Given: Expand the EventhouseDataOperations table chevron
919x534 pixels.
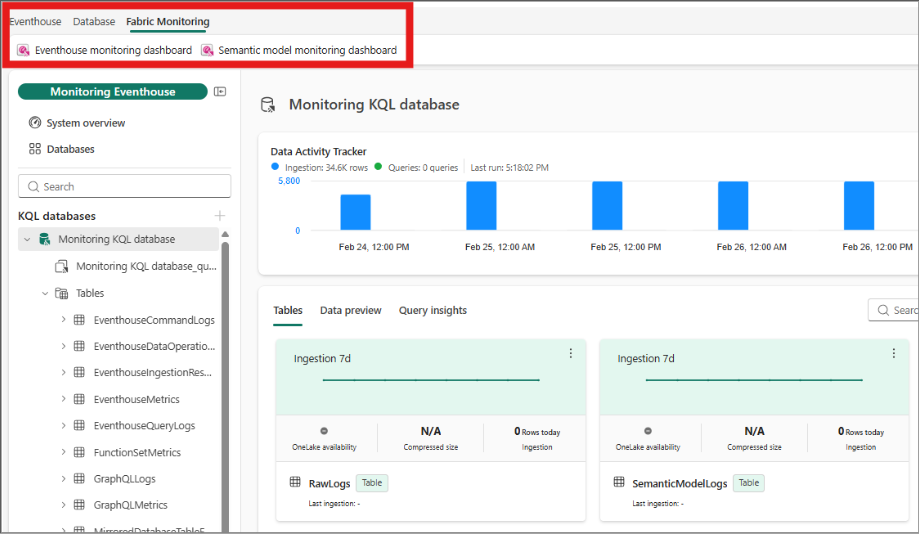Looking at the screenshot, I should tap(63, 346).
